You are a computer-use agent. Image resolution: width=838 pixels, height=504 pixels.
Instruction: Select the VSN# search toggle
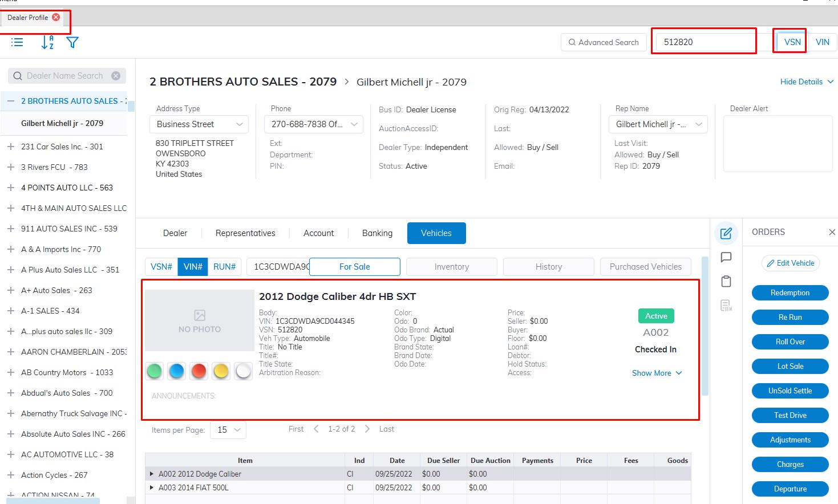pyautogui.click(x=161, y=267)
